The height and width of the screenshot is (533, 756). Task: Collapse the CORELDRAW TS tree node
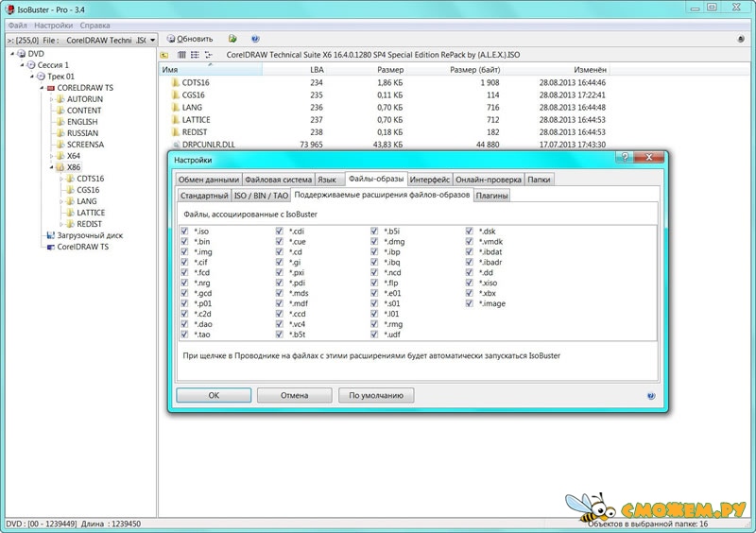pyautogui.click(x=42, y=88)
